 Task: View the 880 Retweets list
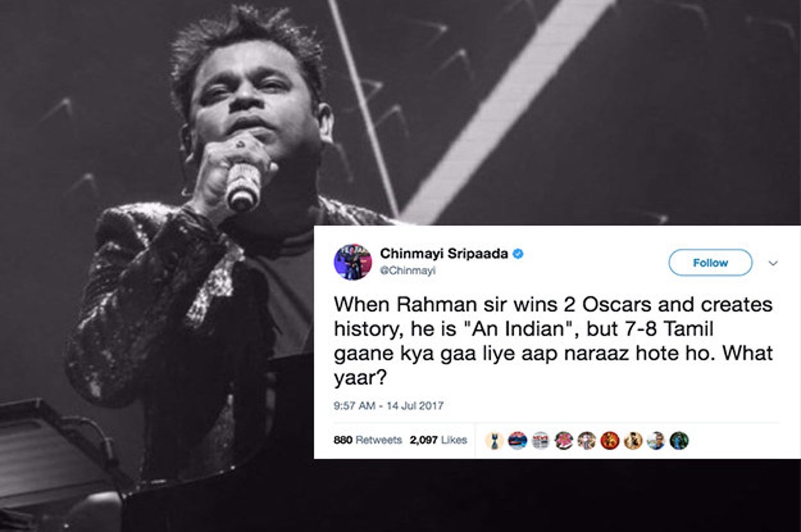pyautogui.click(x=368, y=440)
